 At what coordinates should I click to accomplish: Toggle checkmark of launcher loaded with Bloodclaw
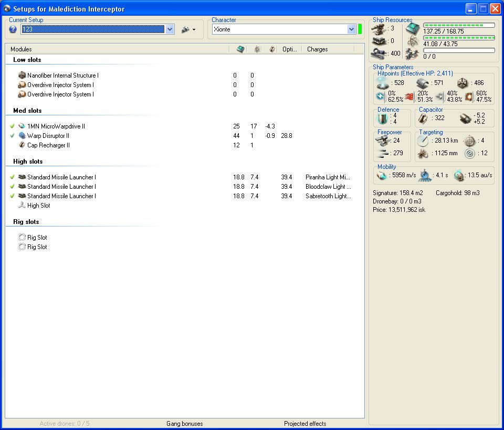(12, 187)
